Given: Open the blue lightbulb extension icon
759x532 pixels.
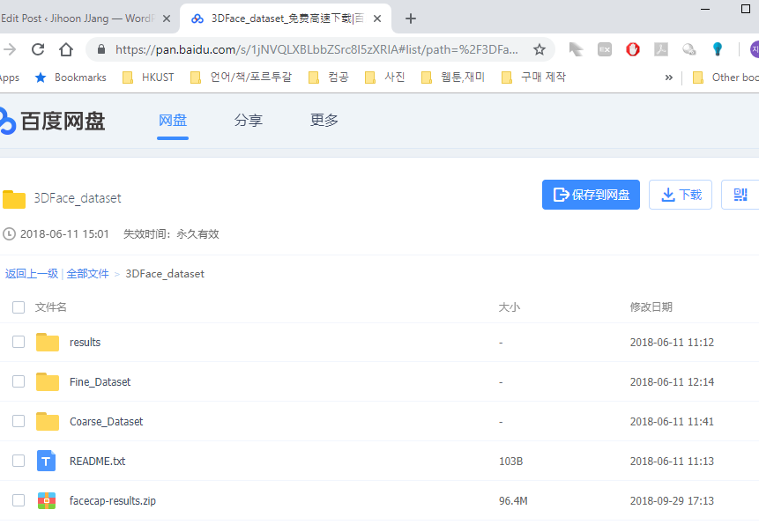Looking at the screenshot, I should point(717,50).
